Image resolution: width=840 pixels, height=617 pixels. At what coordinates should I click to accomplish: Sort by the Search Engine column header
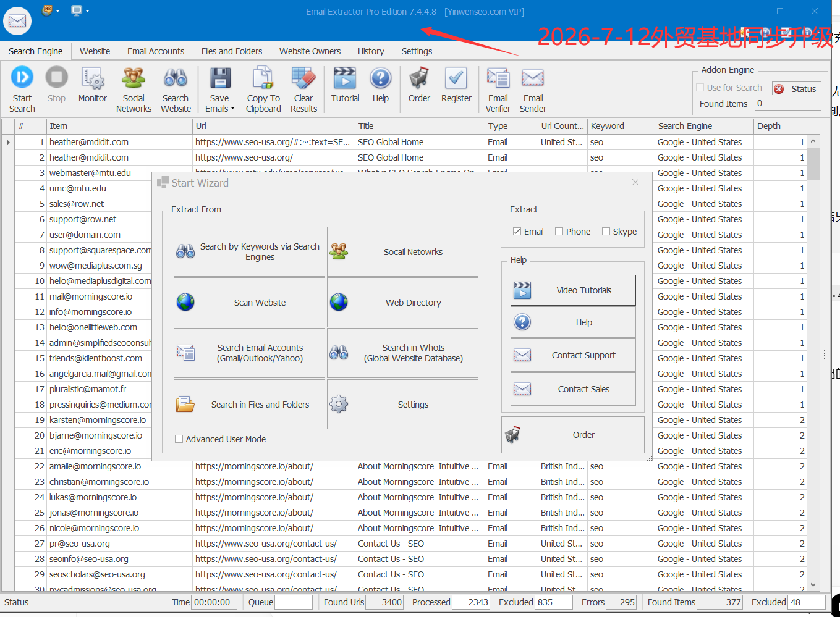click(x=704, y=126)
